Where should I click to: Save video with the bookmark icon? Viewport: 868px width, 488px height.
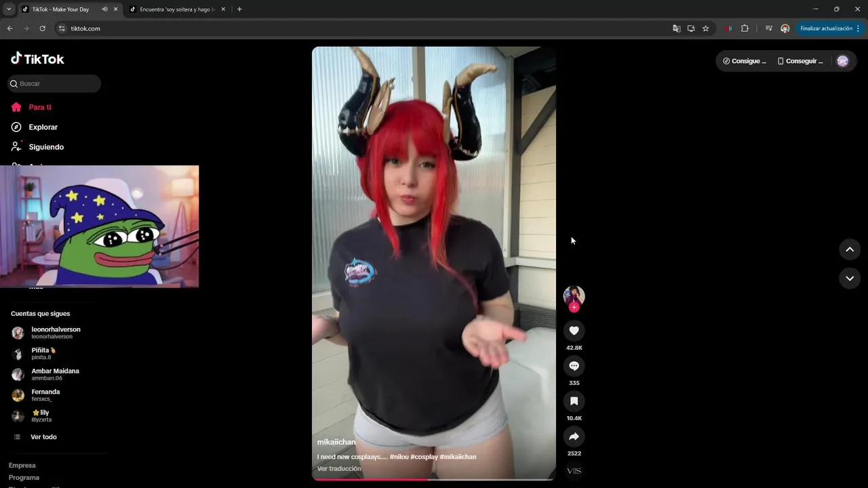point(574,401)
